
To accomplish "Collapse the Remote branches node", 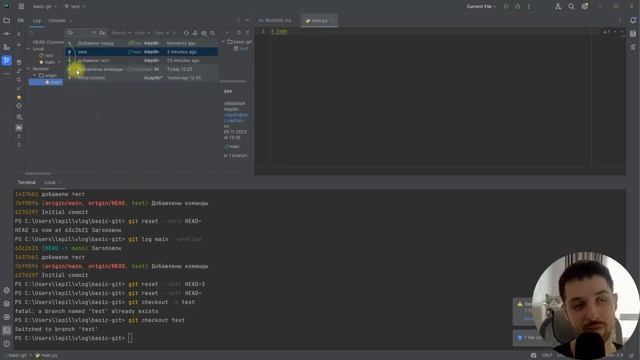I will [x=29, y=69].
